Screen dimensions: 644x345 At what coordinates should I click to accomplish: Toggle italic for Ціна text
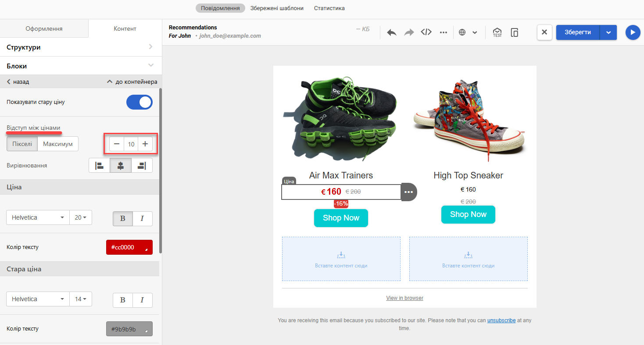[143, 219]
